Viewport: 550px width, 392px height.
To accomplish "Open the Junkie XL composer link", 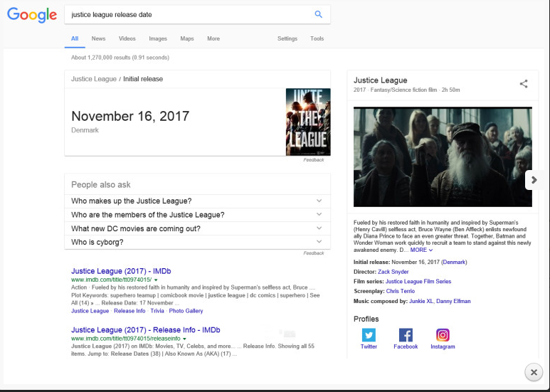I will pyautogui.click(x=421, y=301).
